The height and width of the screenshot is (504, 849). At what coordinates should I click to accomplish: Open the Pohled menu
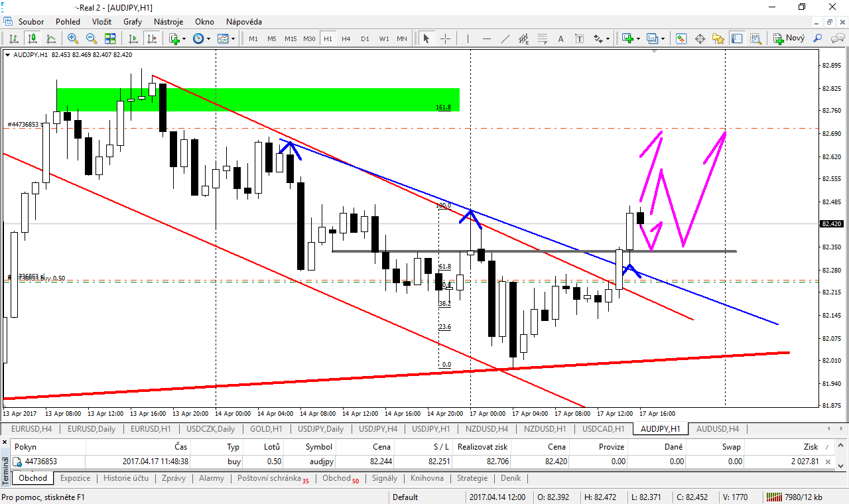pyautogui.click(x=68, y=21)
